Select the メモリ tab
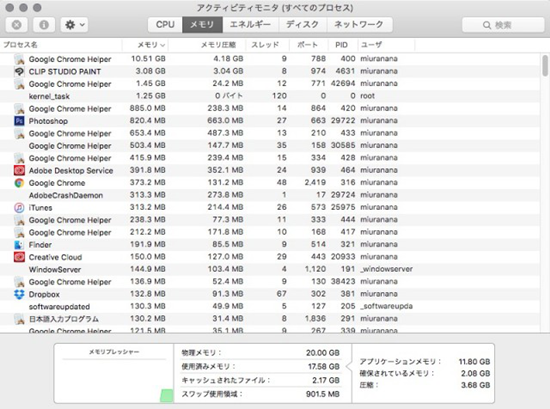550x409 pixels. [x=202, y=25]
